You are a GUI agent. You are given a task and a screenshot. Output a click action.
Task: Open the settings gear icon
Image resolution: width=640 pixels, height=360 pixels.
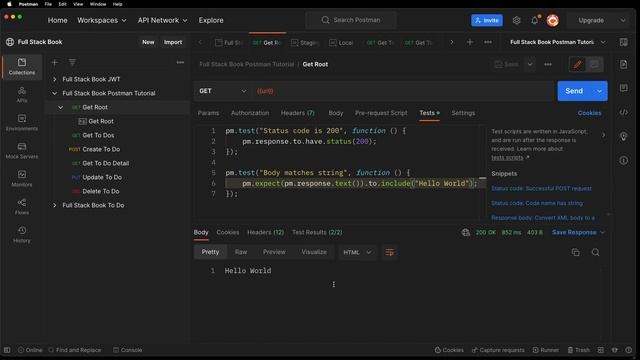516,20
